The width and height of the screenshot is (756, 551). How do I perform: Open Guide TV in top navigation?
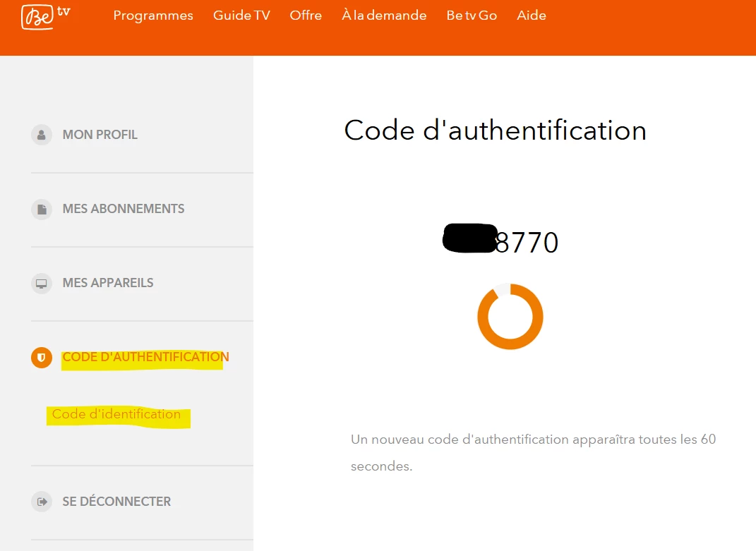pos(241,16)
